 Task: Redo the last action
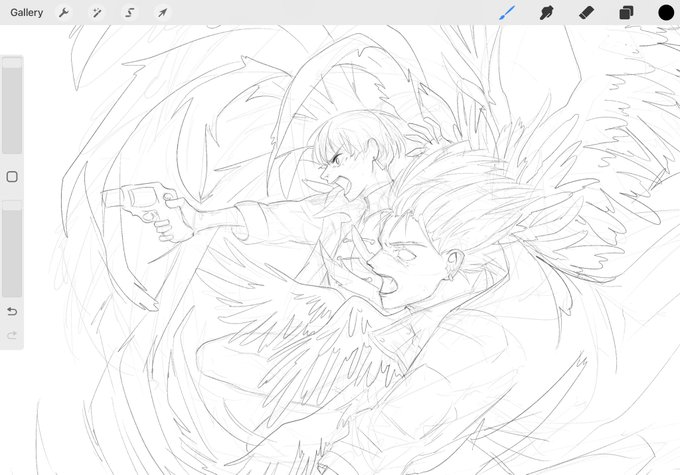[x=12, y=335]
